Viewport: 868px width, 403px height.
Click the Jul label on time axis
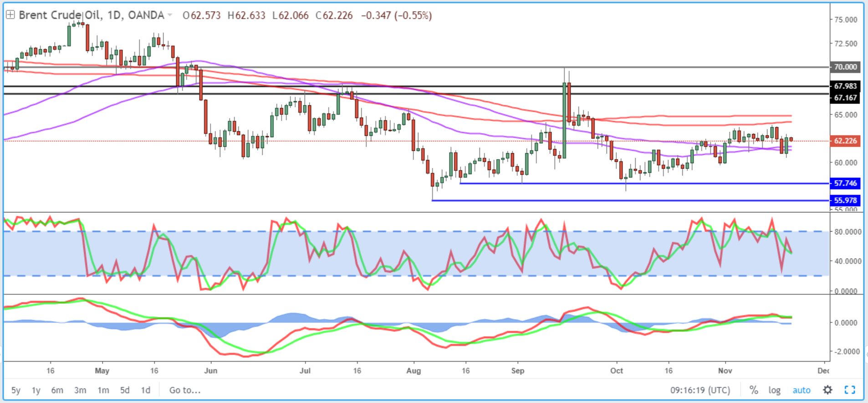[305, 371]
